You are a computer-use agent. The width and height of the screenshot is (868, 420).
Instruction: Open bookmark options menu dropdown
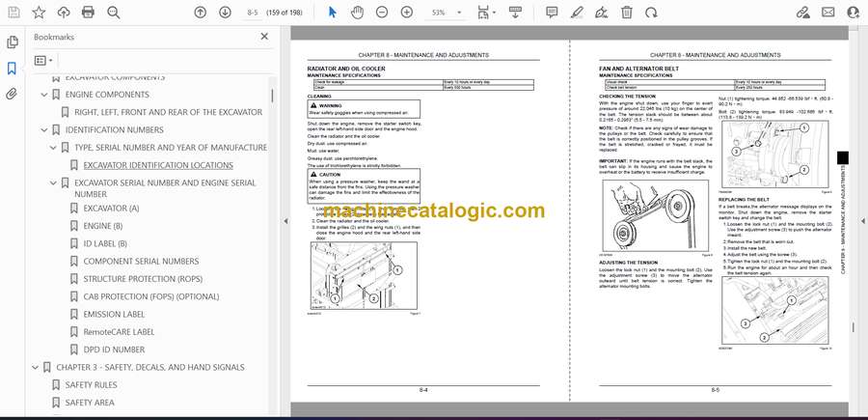click(43, 61)
